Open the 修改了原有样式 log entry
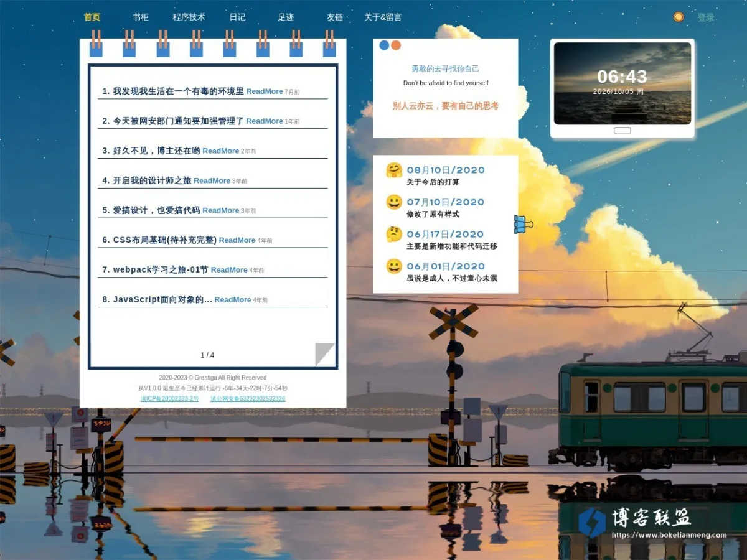The height and width of the screenshot is (560, 747). coord(433,214)
